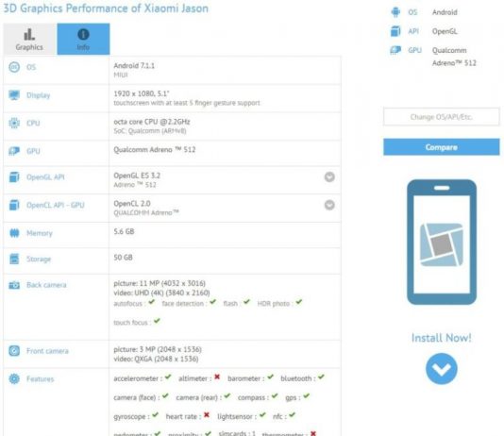
Task: Click the Compare button
Action: tap(442, 147)
